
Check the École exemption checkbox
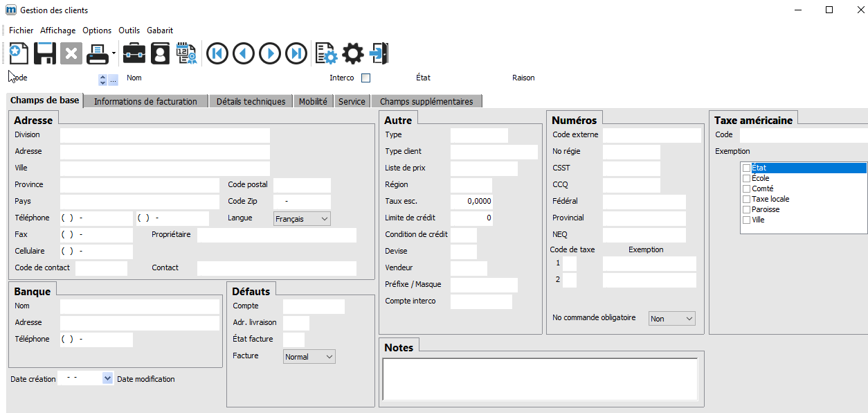[746, 178]
